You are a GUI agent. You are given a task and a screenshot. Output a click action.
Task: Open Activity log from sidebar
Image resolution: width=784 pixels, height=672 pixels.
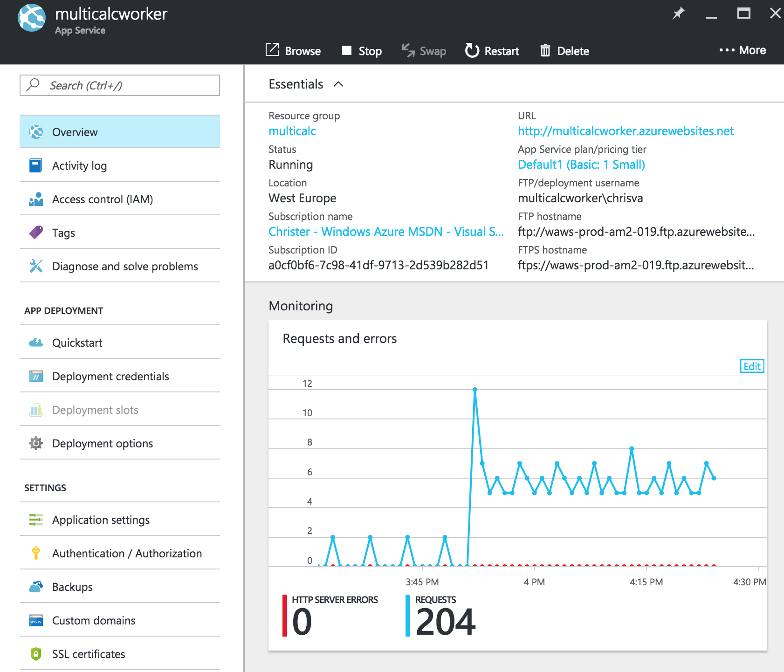pos(120,165)
